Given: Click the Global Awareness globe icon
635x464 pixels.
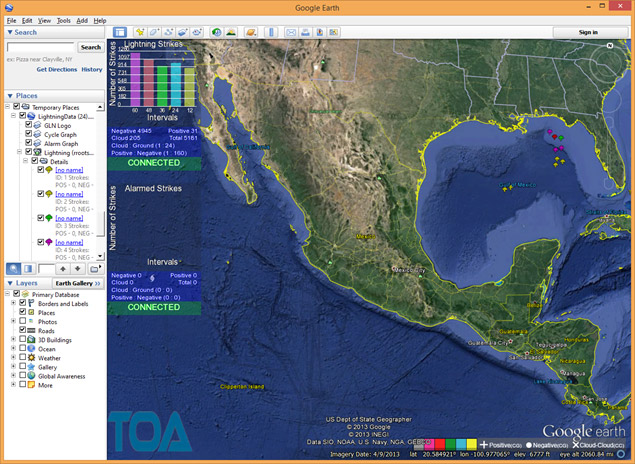Looking at the screenshot, I should 31,375.
